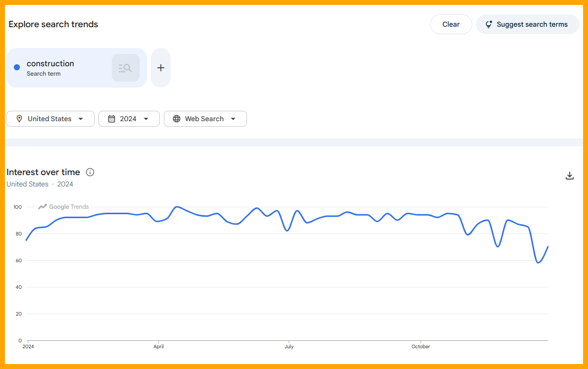Toggle the blue series dot on construction chip
Screen dimensions: 588x369
click(x=16, y=67)
